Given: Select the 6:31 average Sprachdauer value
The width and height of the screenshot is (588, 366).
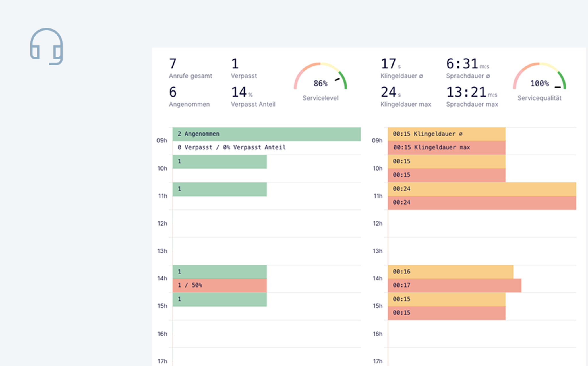Looking at the screenshot, I should (462, 64).
